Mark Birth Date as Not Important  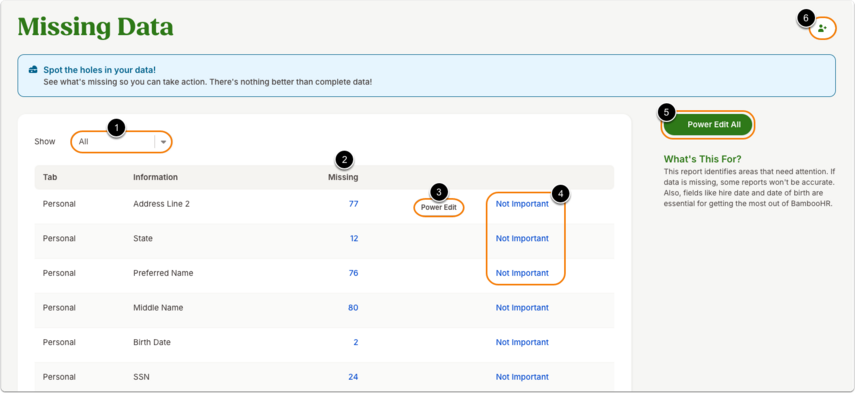click(522, 342)
